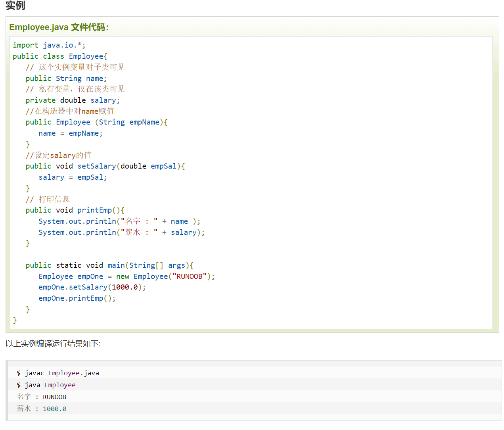This screenshot has height=430, width=504.
Task: Click the "public void printEmp(){" line
Action: (75, 210)
